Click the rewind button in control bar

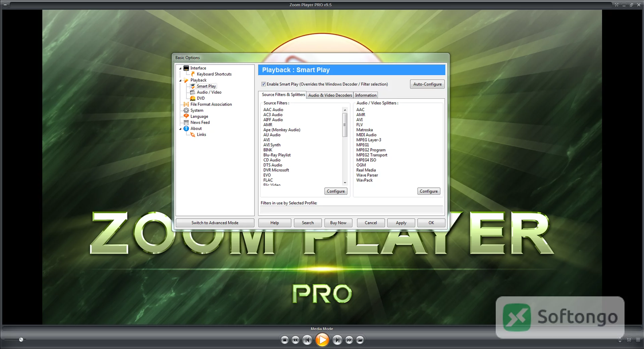click(296, 340)
